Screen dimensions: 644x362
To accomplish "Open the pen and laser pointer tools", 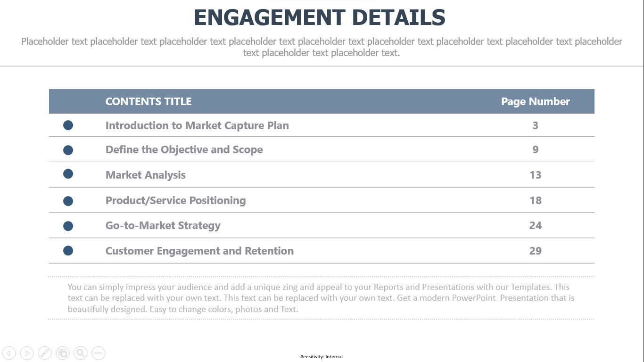I will [x=45, y=353].
